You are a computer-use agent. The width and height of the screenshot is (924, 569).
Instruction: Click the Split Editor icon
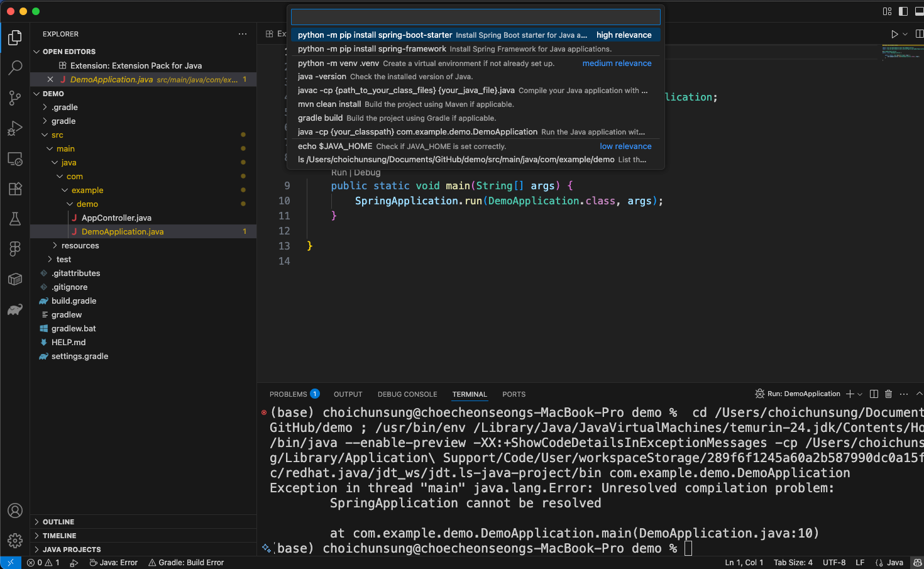[920, 34]
